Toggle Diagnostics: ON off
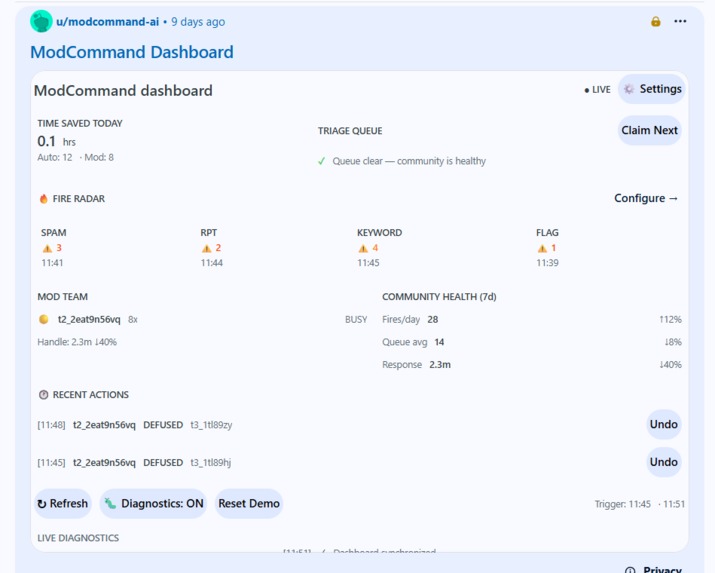This screenshot has width=715, height=573. coord(153,504)
